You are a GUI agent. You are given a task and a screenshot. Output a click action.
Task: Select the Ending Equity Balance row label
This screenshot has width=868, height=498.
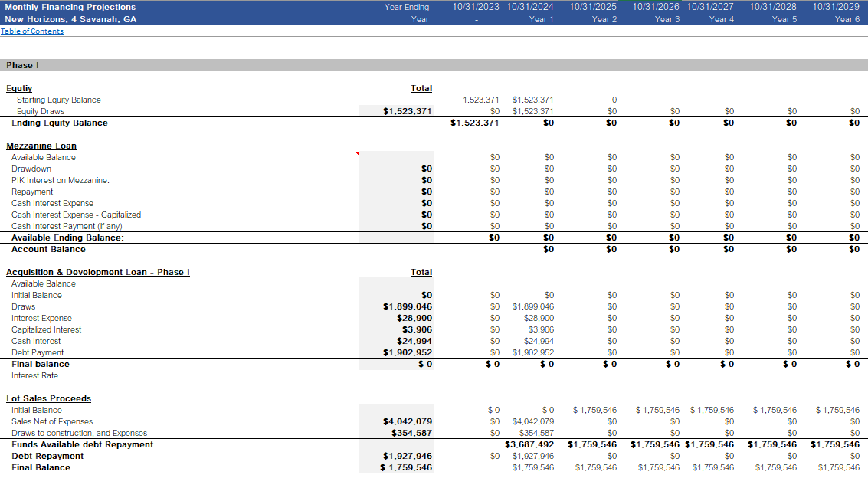pos(60,123)
